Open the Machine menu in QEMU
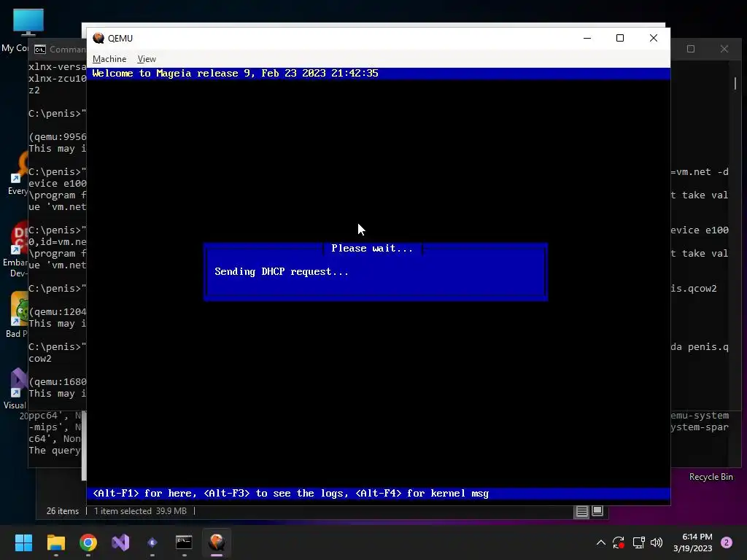Viewport: 747px width, 560px height. [x=109, y=59]
